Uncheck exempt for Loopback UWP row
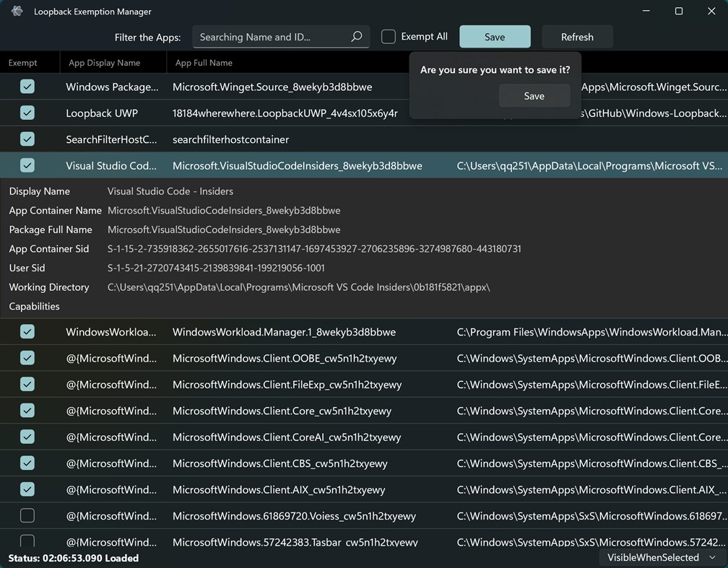This screenshot has width=728, height=568. click(27, 113)
